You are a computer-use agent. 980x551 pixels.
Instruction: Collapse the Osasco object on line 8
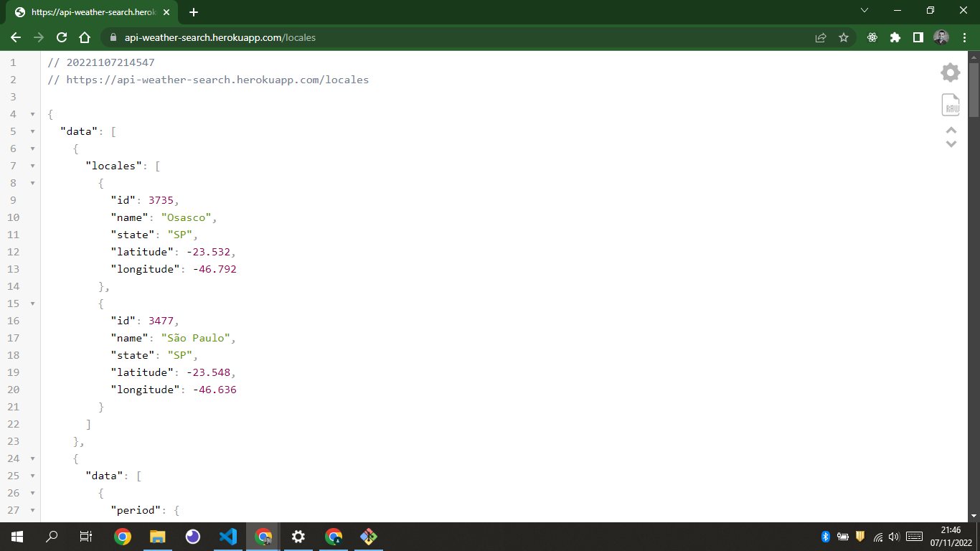point(32,183)
